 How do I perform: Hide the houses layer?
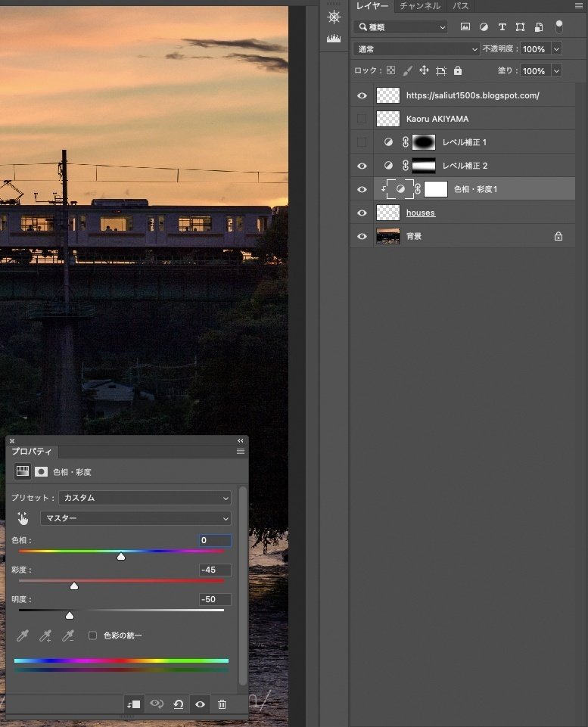point(362,213)
